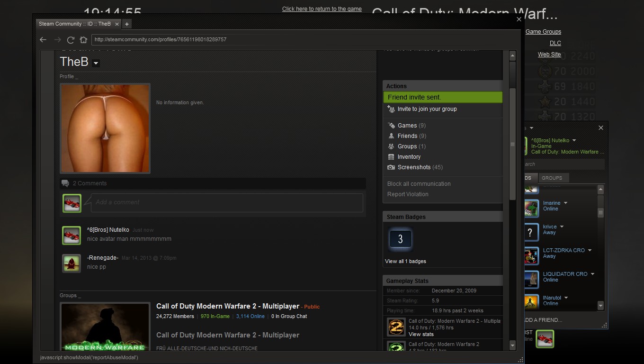The width and height of the screenshot is (644, 364).
Task: Close the friends list window
Action: click(x=601, y=128)
